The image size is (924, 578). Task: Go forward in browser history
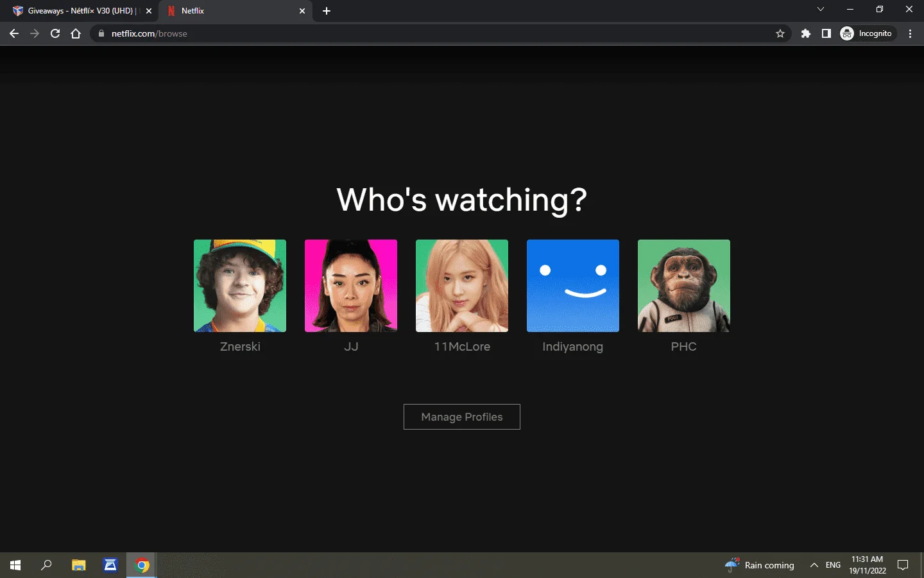pos(35,33)
